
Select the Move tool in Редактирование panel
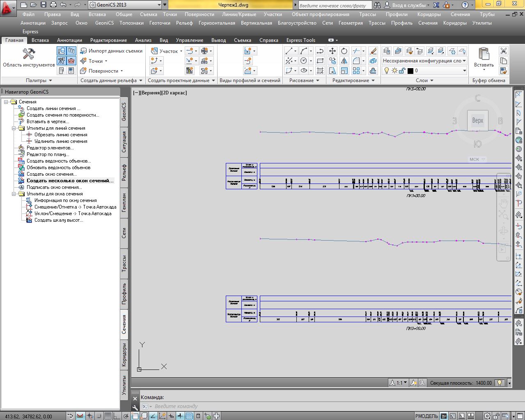click(x=332, y=51)
